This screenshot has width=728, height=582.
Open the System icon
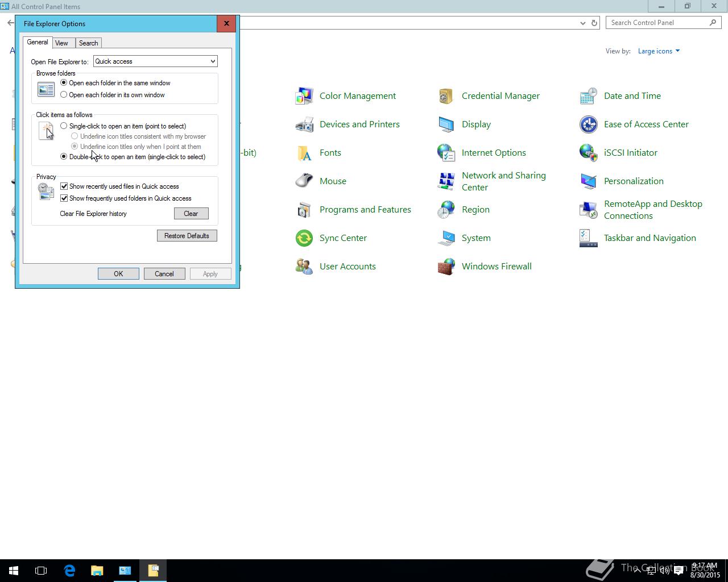[x=446, y=238]
